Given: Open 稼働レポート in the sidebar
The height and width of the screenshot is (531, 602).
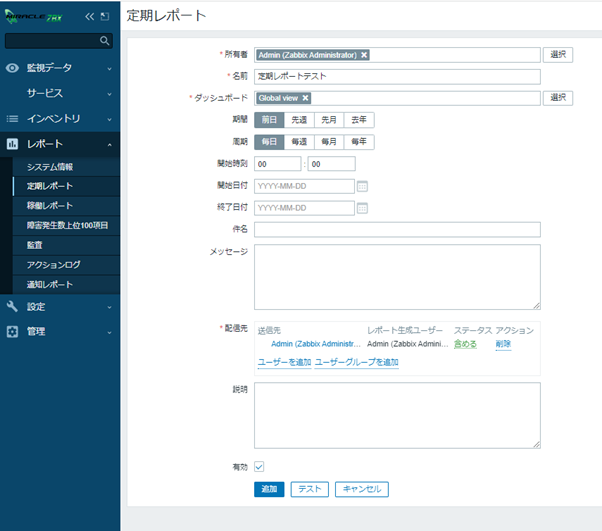Looking at the screenshot, I should tap(50, 205).
